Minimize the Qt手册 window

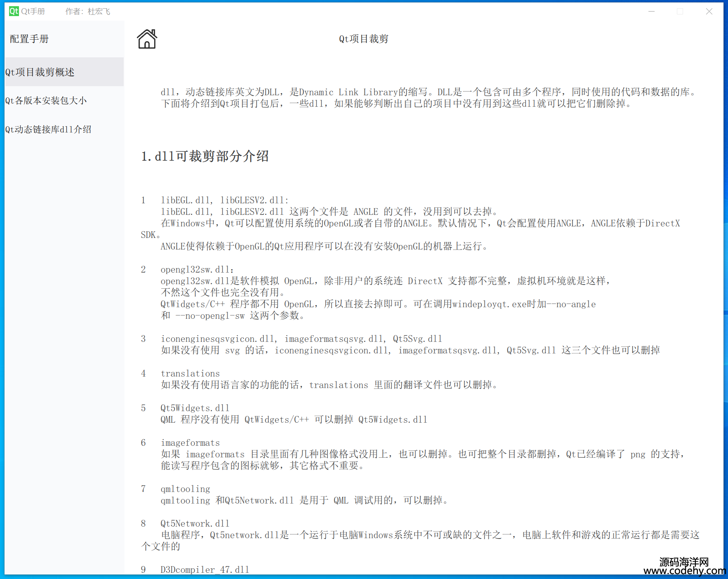tap(651, 12)
